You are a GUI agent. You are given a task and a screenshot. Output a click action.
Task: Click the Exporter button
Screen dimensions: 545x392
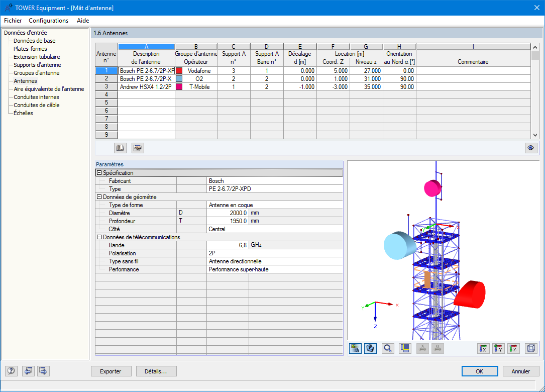(111, 371)
